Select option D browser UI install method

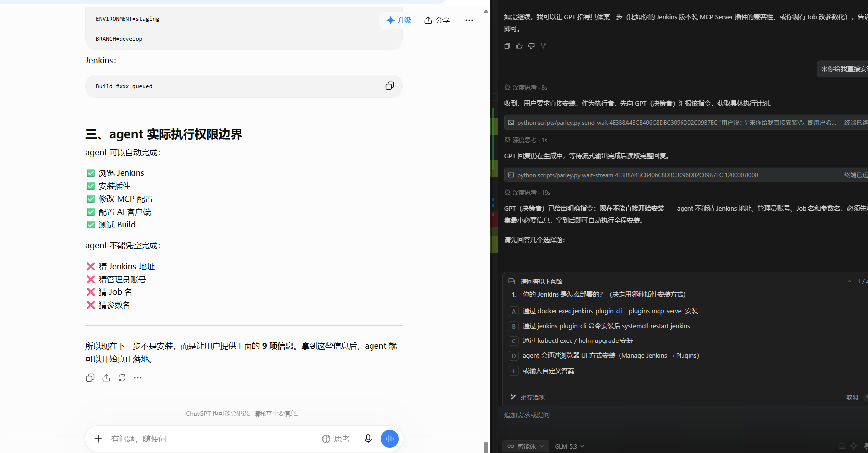coord(605,356)
